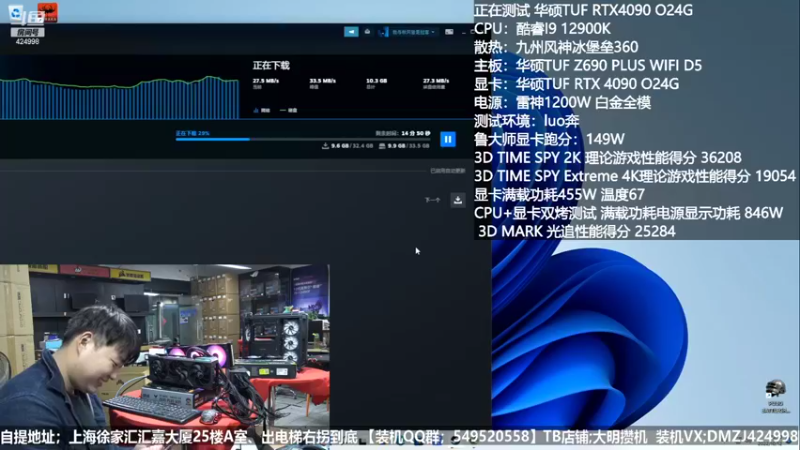Click the 33.5 MB/s peak speed value
The image size is (800, 450).
point(322,81)
